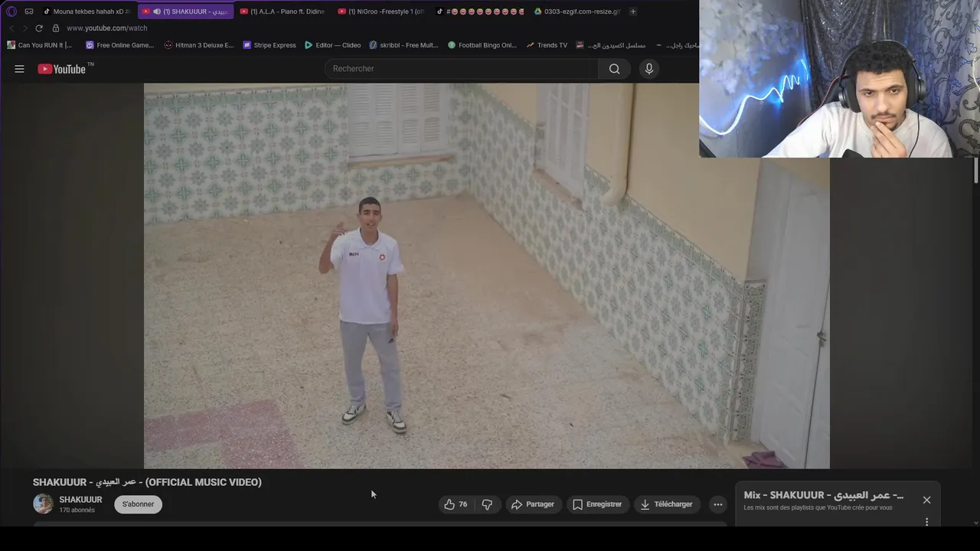View site info lock icon
980x551 pixels.
pyautogui.click(x=55, y=28)
